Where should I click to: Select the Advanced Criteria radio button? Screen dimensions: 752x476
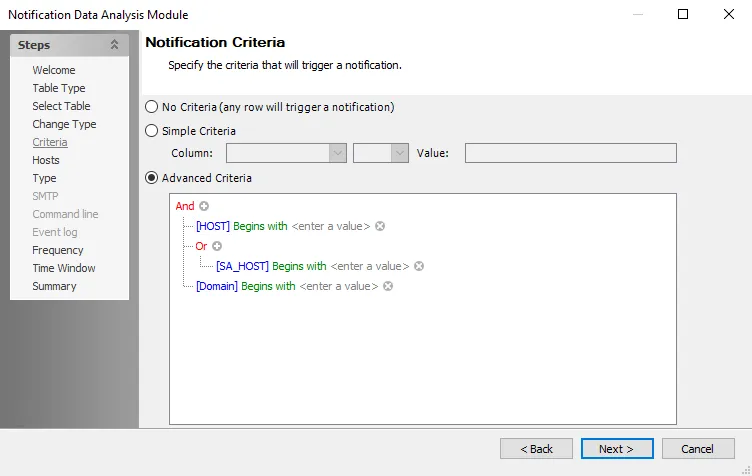152,178
